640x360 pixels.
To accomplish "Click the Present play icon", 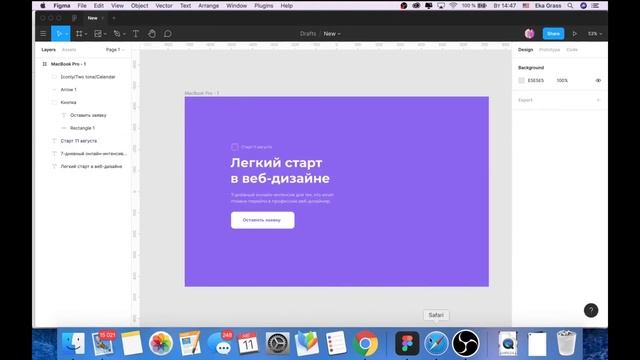I will click(575, 34).
